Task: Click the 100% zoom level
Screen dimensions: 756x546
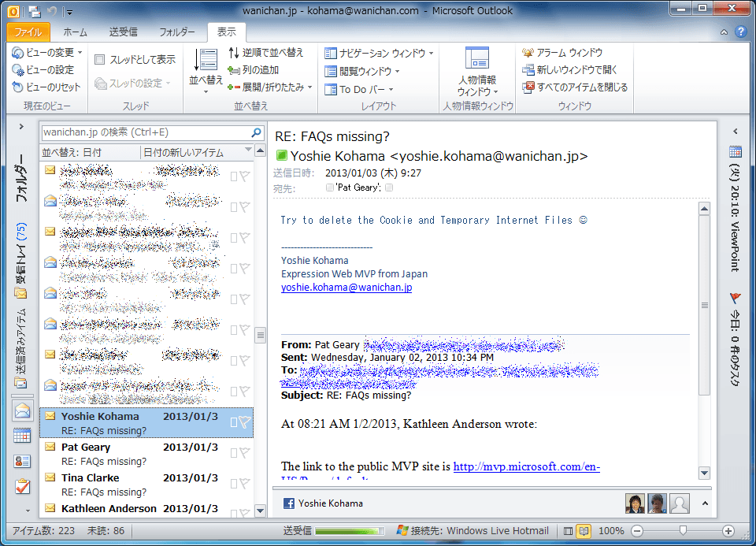Action: pos(611,531)
